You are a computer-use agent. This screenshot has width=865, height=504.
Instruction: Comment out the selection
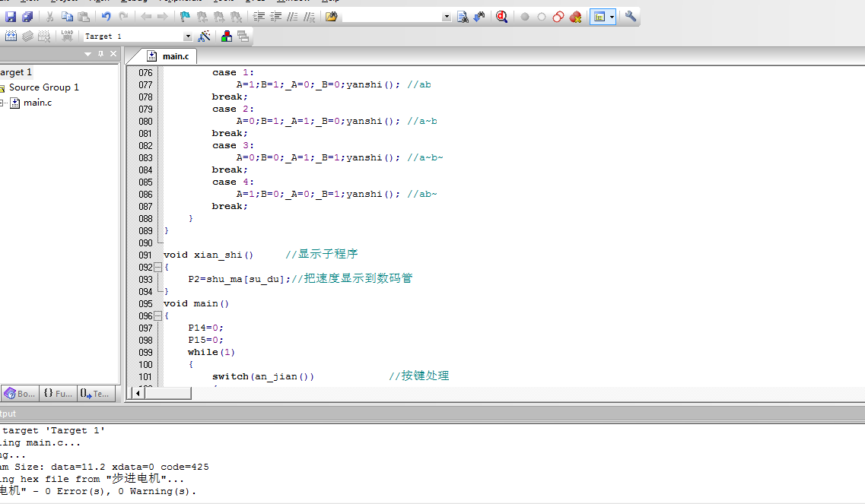click(x=292, y=17)
